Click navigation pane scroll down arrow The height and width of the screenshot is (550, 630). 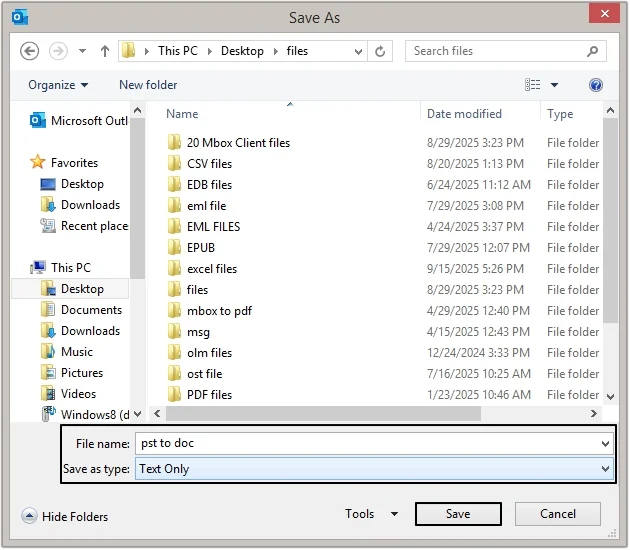(137, 413)
